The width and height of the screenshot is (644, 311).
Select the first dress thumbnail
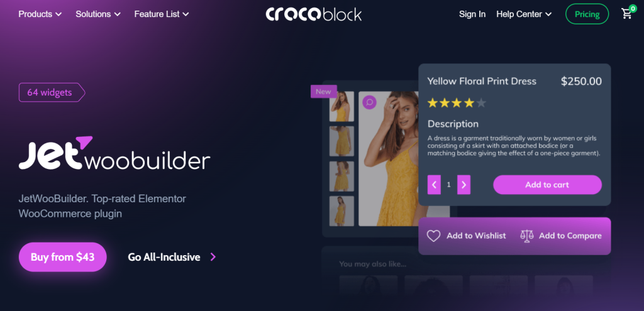pyautogui.click(x=341, y=106)
